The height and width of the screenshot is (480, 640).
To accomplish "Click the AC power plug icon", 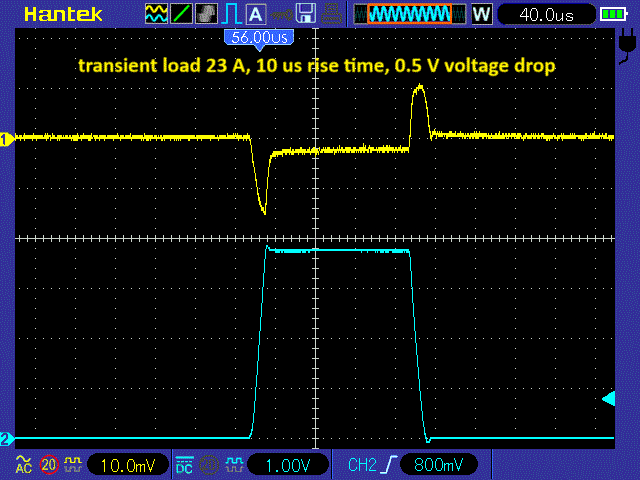I will (x=626, y=46).
